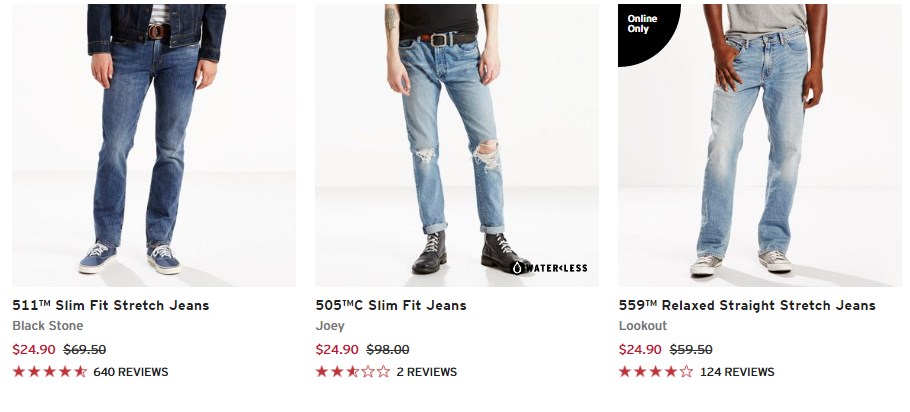Click the crossed-out $98.00 original price
The width and height of the screenshot is (910, 412).
pos(388,349)
